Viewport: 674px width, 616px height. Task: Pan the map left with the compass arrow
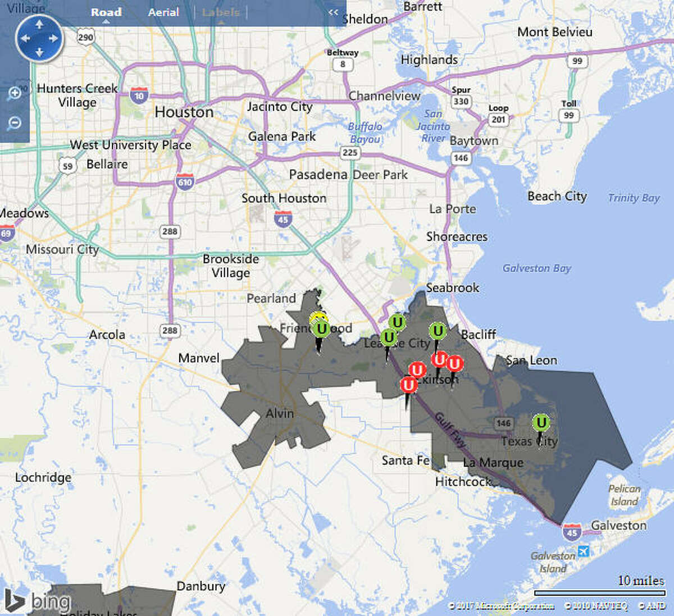click(25, 39)
